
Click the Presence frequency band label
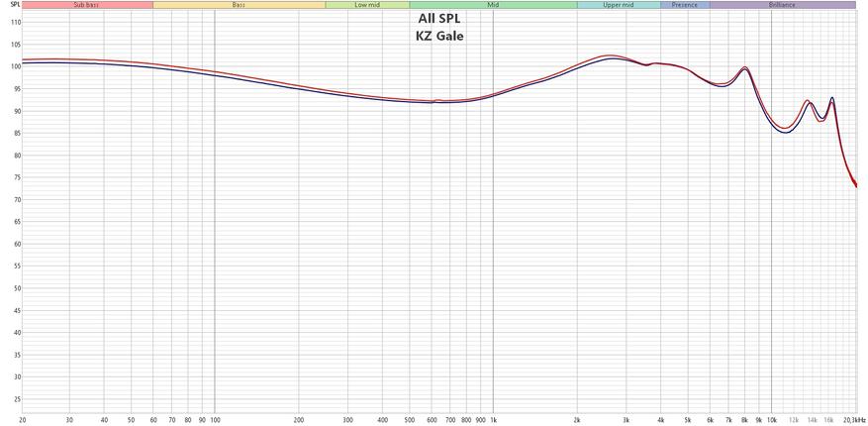pos(685,4)
